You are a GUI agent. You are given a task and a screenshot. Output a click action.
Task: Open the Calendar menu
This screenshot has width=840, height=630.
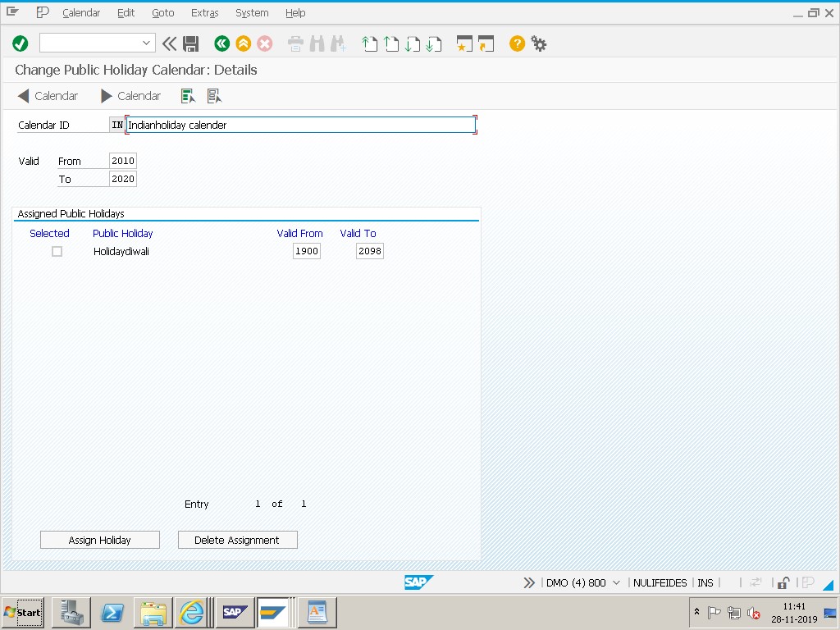click(81, 13)
